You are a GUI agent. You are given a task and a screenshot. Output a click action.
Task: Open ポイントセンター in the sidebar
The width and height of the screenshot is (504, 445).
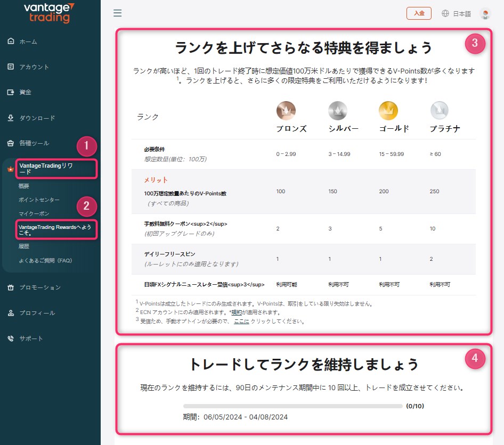[39, 200]
